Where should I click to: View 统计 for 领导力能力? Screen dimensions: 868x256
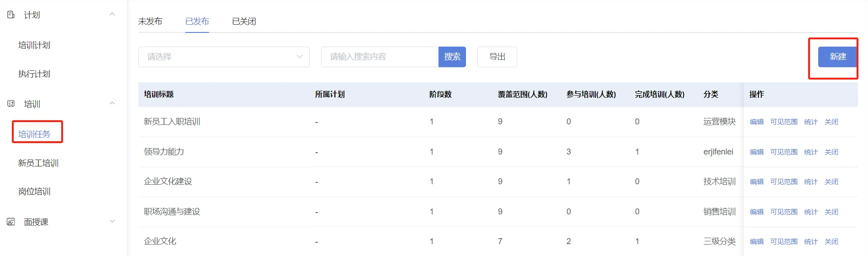(x=811, y=152)
